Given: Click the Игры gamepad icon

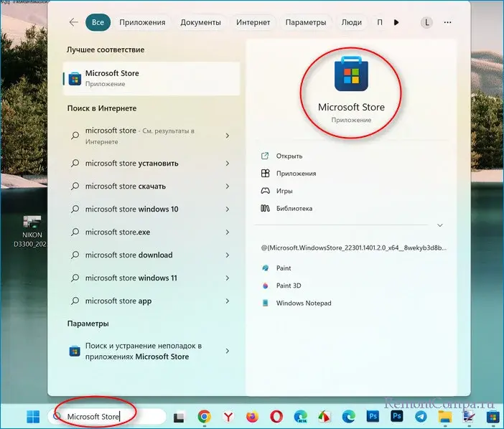Looking at the screenshot, I should tap(265, 191).
